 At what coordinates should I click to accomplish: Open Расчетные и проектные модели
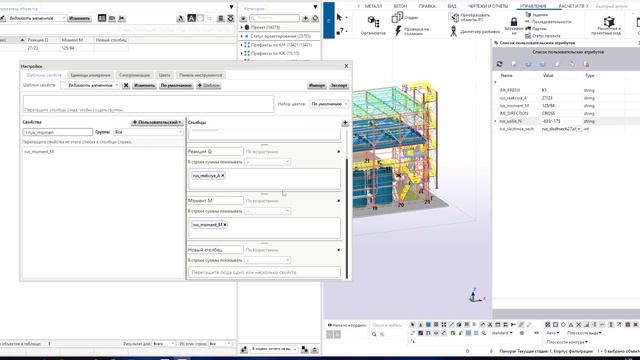coord(608,25)
